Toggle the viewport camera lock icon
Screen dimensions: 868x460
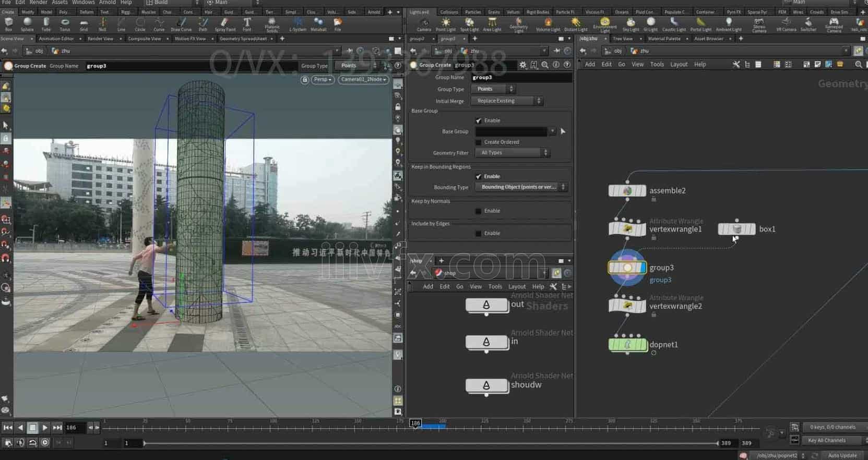coord(305,80)
